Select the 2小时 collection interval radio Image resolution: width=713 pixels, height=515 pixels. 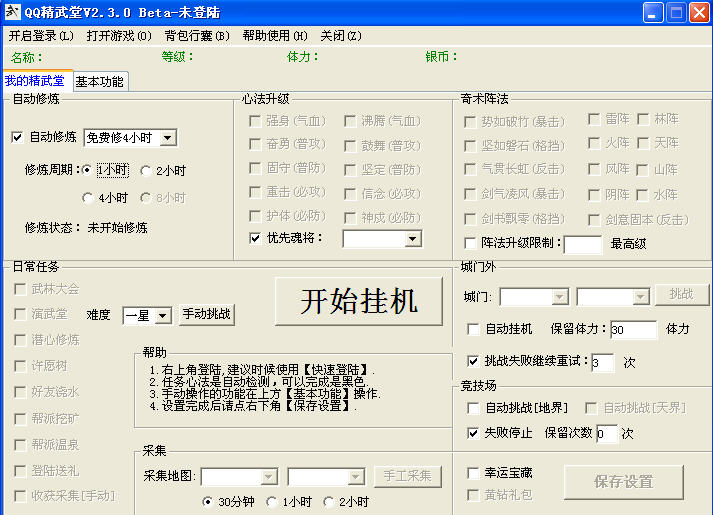[328, 502]
